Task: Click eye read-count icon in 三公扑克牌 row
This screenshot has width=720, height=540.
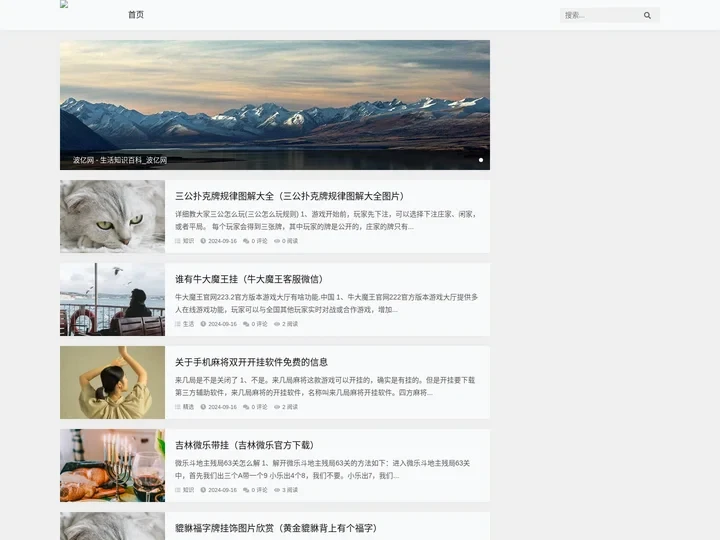Action: (x=277, y=241)
